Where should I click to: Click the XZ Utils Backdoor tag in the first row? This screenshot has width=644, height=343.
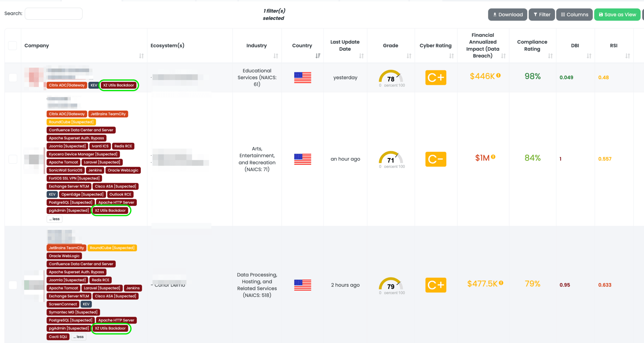click(x=119, y=85)
